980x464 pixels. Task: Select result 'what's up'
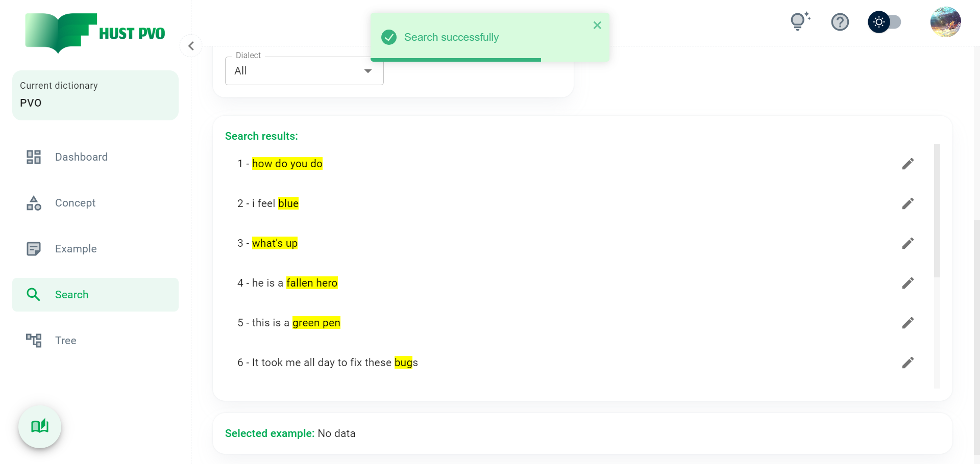pos(267,243)
